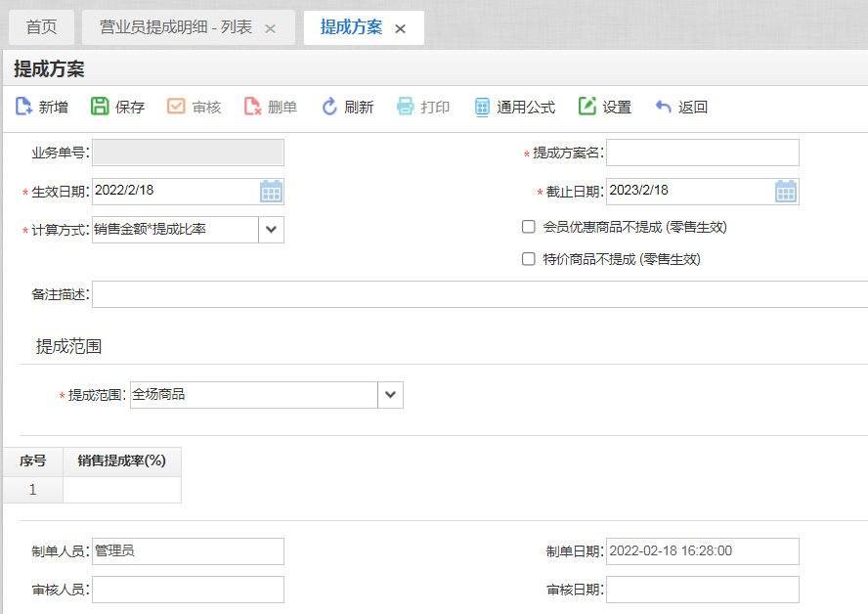Close the 营业员提成明细 - 列表 tab

(271, 29)
